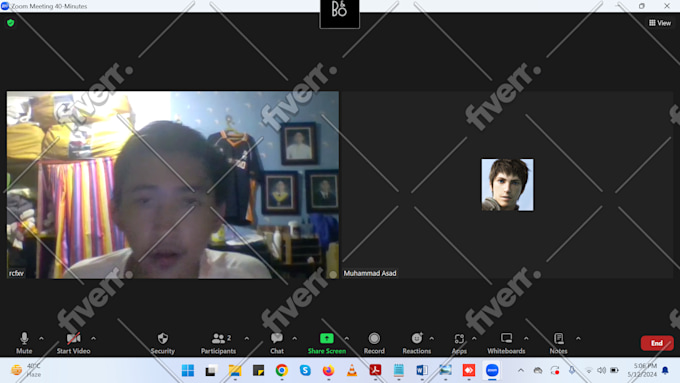Expand chat options arrow beside Chat
This screenshot has height=383, width=680.
294,338
